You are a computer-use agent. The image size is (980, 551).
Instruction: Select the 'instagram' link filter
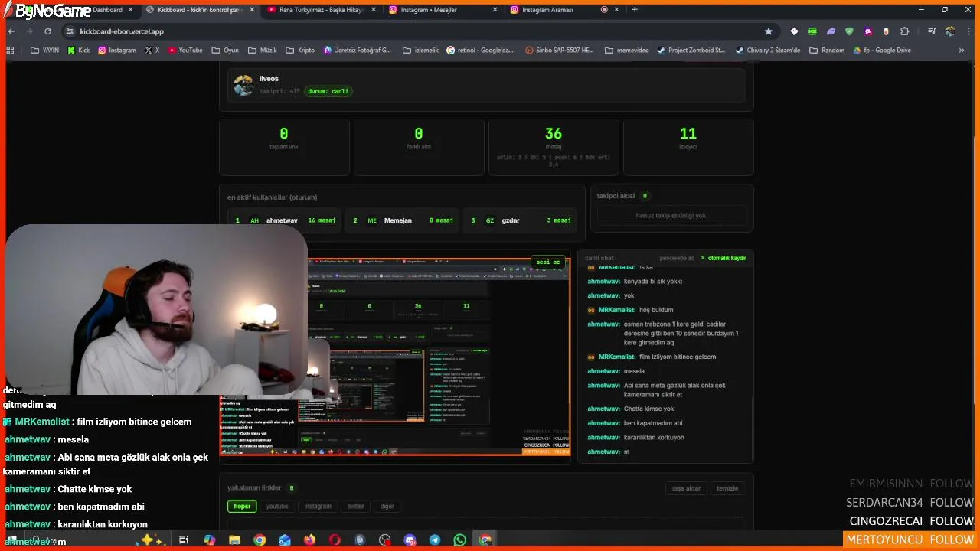[x=318, y=506]
